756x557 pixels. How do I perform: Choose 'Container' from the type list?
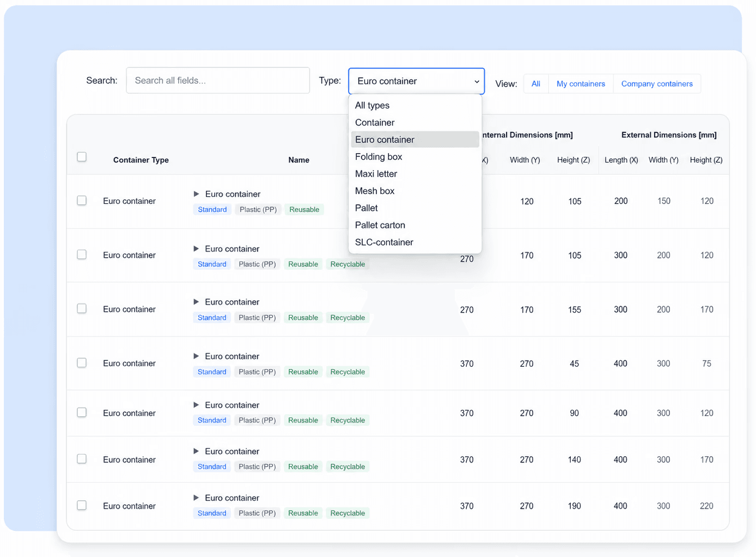(415, 123)
